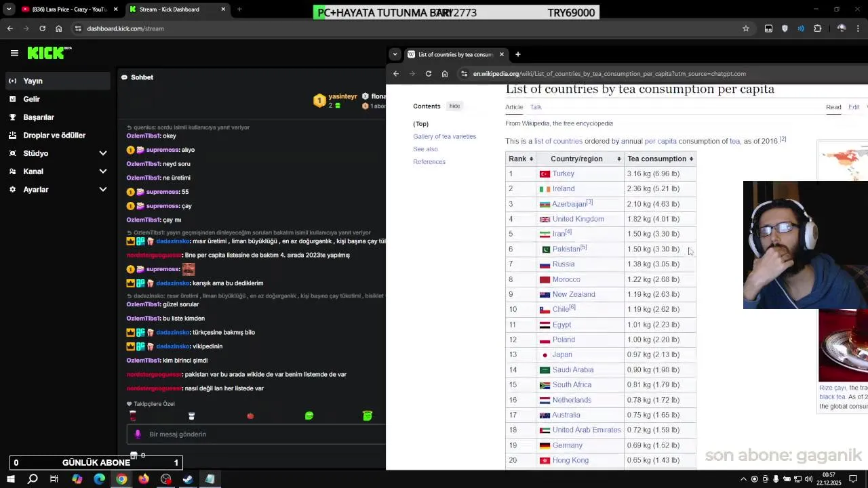Open the home page in outer Chrome
868x488 pixels.
[58, 28]
